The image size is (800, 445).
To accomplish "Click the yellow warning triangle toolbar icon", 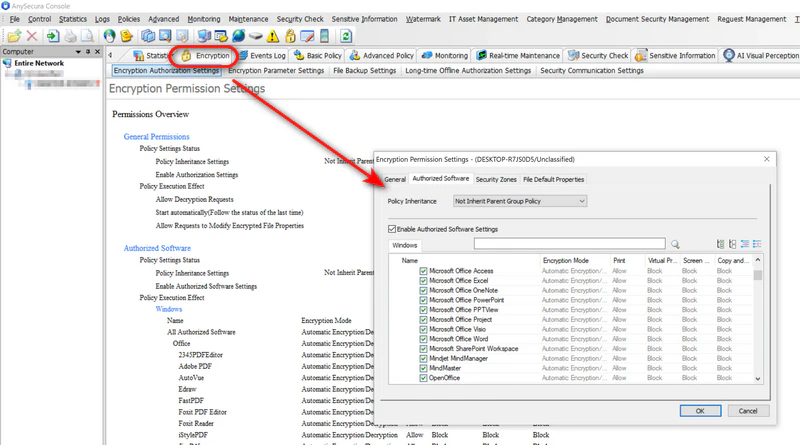I will (273, 36).
